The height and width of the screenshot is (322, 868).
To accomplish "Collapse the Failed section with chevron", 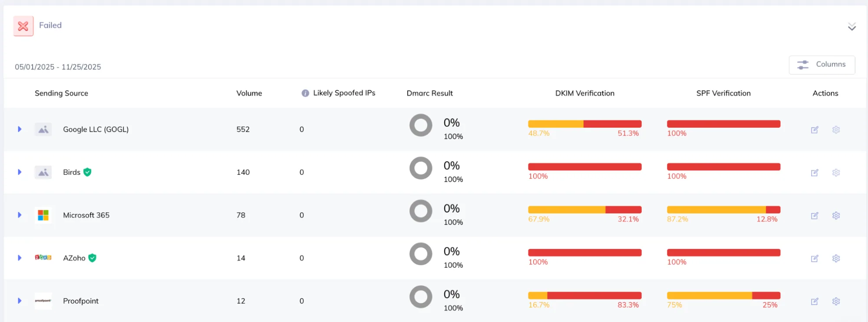I will pos(852,27).
